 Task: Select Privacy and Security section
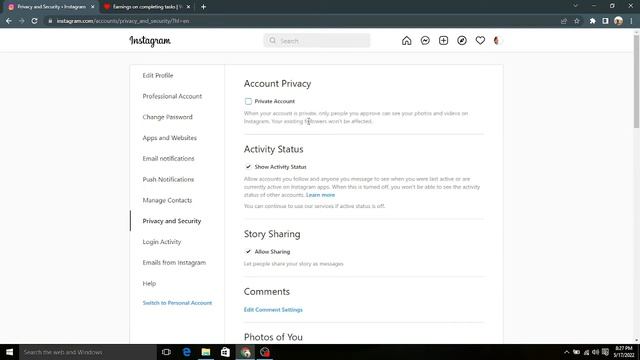point(171,221)
